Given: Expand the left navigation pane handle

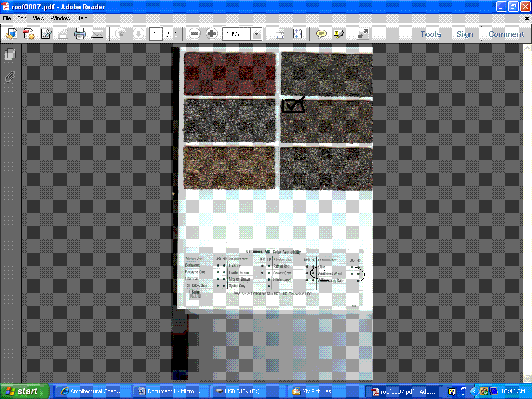Looking at the screenshot, I should pos(174,194).
